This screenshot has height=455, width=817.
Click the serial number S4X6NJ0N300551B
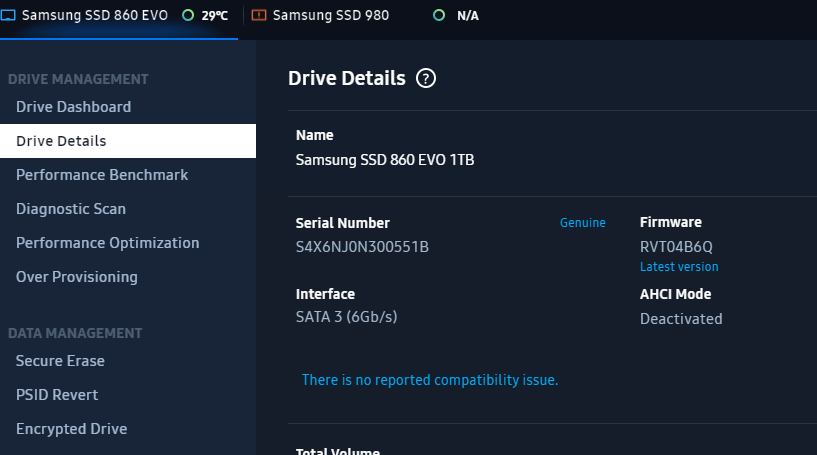coord(362,247)
